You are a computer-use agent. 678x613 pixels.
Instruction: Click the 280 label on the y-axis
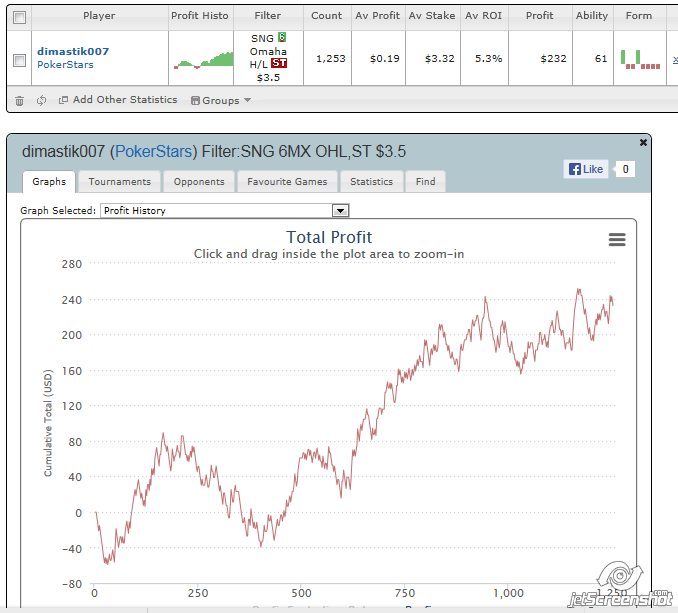72,264
